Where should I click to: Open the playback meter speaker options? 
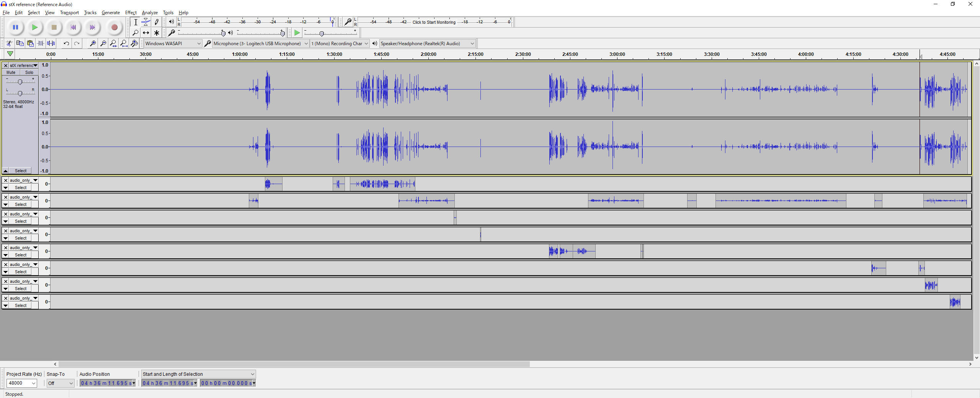(x=171, y=22)
